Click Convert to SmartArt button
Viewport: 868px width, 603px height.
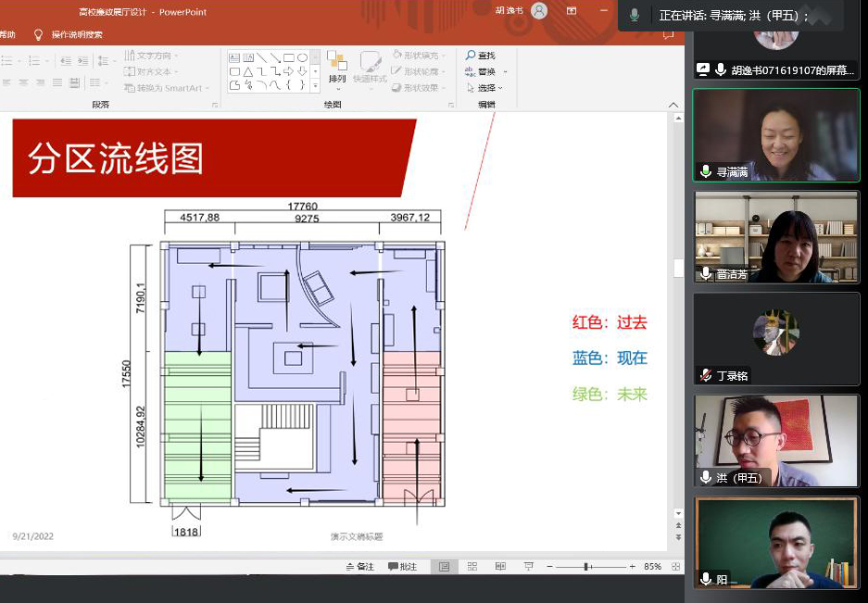(x=167, y=88)
